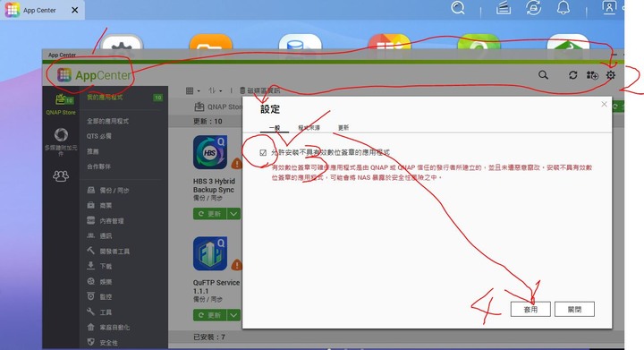Open the App Center settings gear icon
This screenshot has height=350, width=644.
(611, 75)
